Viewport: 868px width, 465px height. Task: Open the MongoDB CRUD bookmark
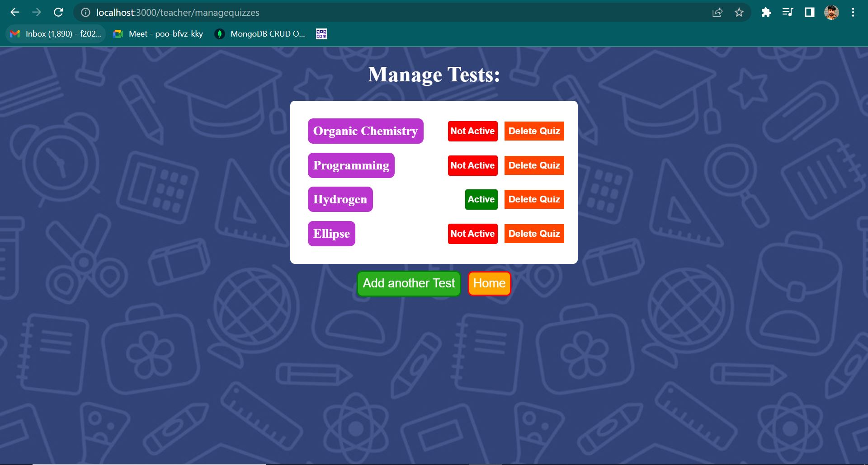pyautogui.click(x=261, y=34)
